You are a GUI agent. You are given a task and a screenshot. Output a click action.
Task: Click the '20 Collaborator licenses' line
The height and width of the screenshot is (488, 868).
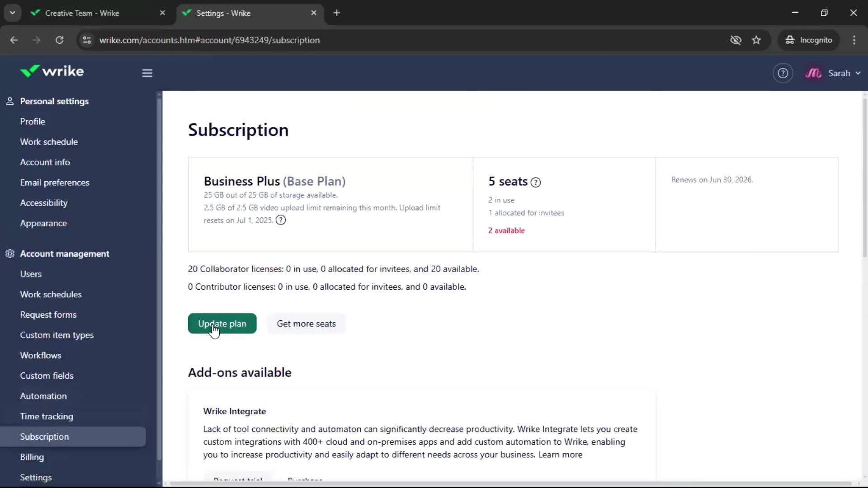coord(333,269)
